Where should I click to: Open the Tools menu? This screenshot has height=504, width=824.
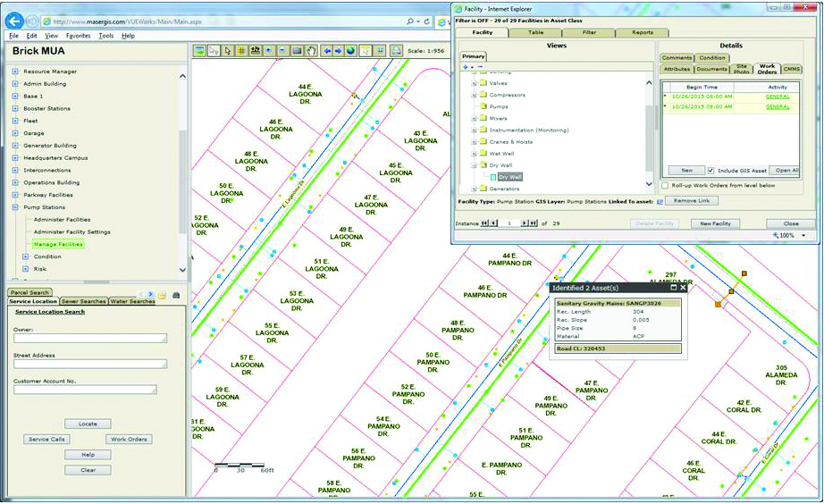coord(106,36)
